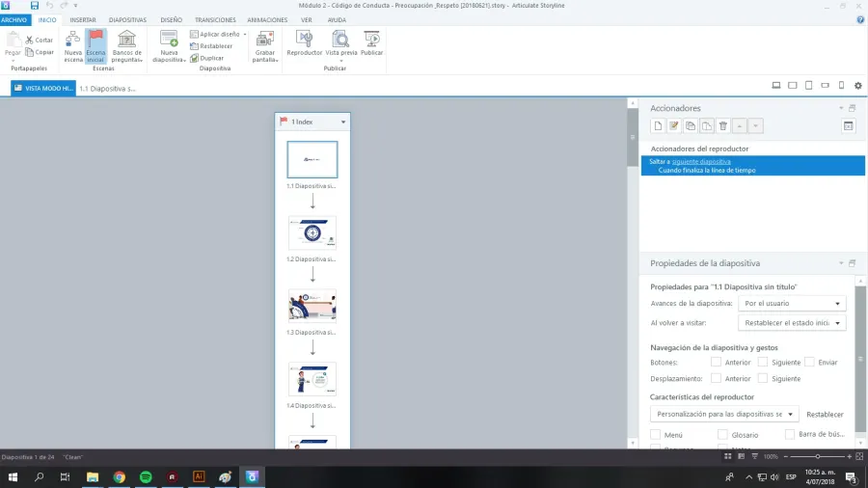Adjust the zoom slider in the status bar

tap(818, 456)
